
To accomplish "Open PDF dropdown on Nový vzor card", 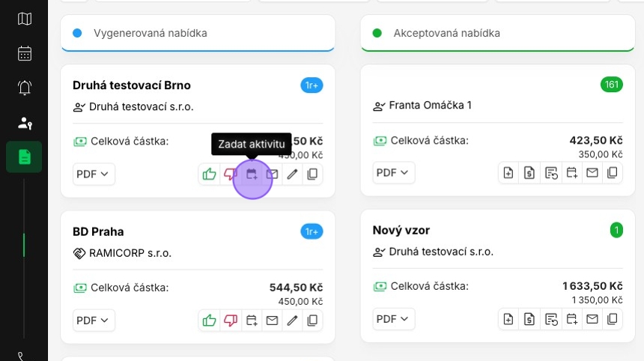I will click(x=393, y=319).
